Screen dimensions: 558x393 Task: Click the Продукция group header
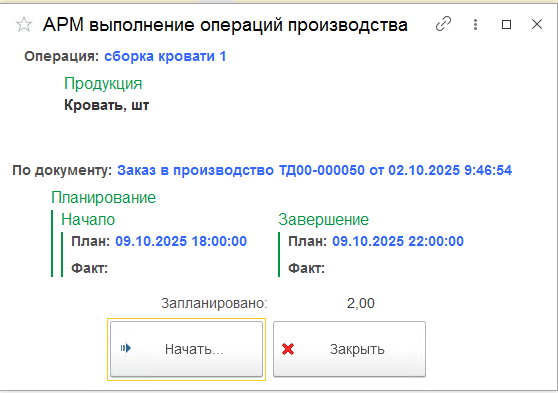(103, 84)
